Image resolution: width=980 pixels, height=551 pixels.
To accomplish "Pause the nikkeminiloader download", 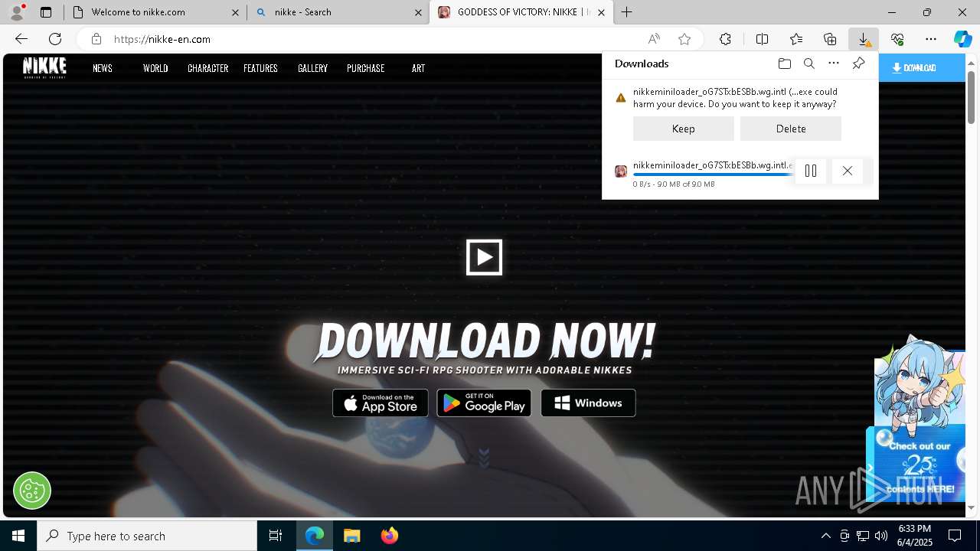I will 811,171.
